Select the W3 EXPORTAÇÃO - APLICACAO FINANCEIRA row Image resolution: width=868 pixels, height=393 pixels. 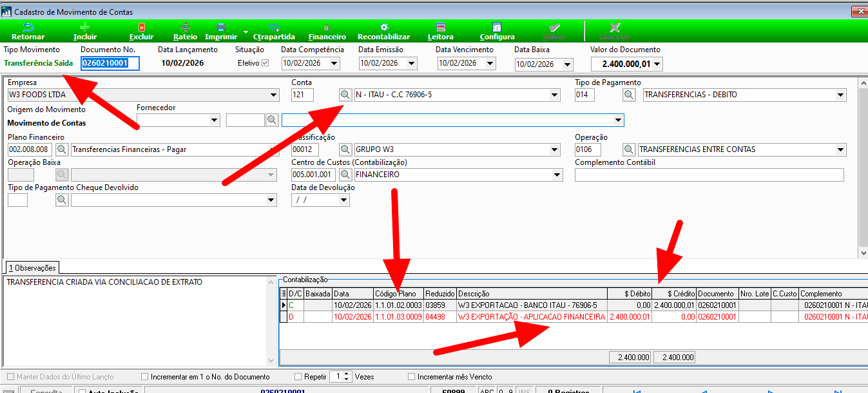click(x=574, y=317)
